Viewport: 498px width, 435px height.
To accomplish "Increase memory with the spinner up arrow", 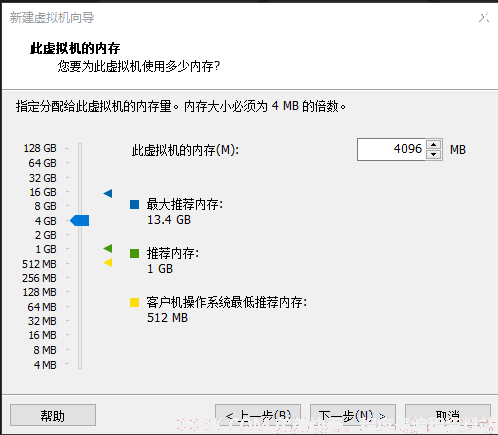I will click(x=433, y=145).
